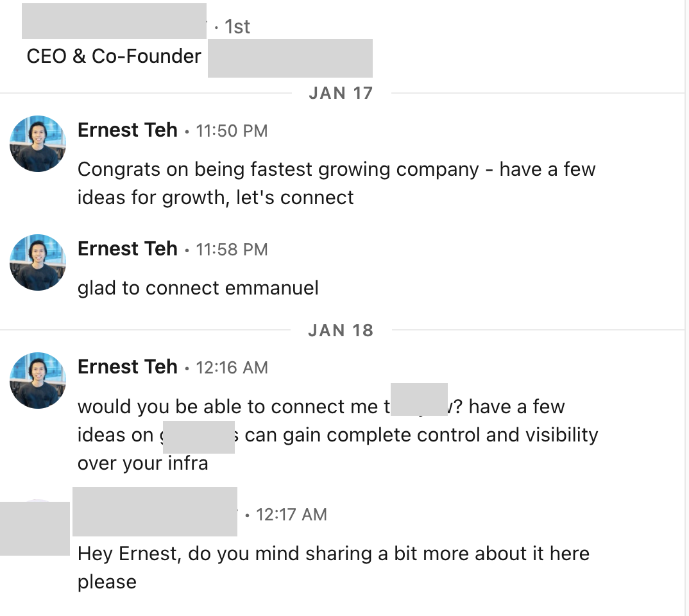Open the 'Ernest Teh' name link on the first message
Viewport: 689px width, 616px height.
[x=126, y=130]
